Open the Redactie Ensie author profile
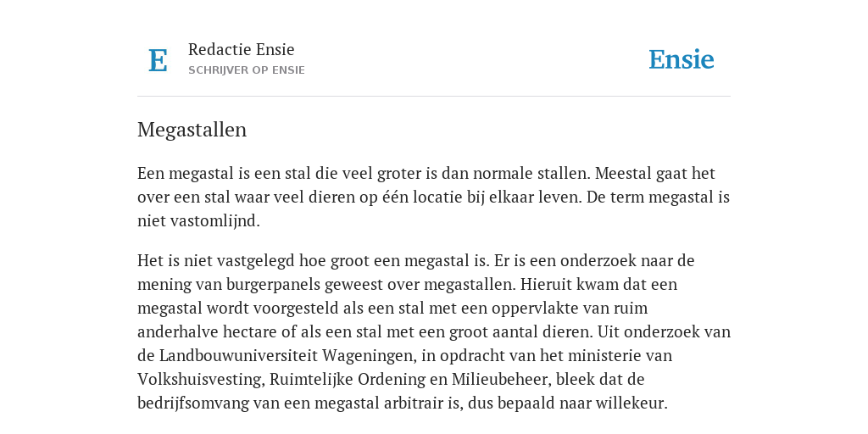868x434 pixels. [x=242, y=49]
